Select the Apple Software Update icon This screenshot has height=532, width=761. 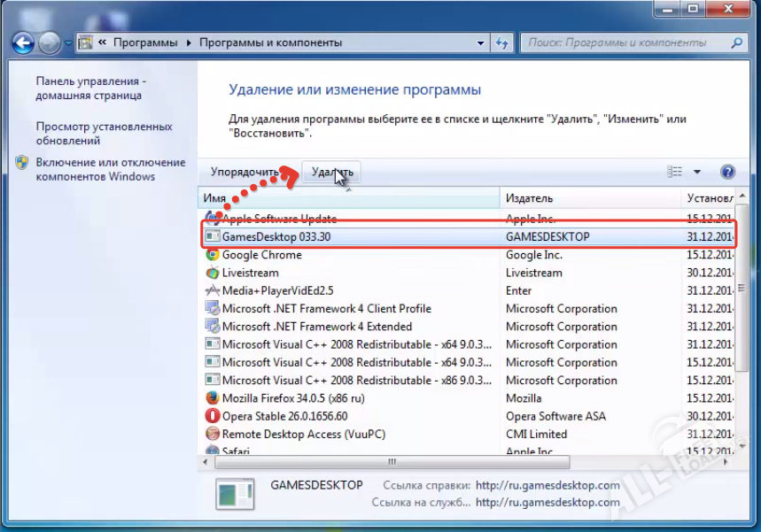tap(212, 219)
